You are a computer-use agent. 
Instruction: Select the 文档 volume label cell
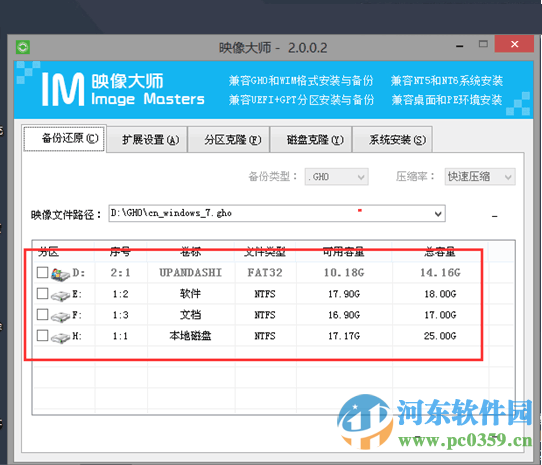tap(190, 315)
